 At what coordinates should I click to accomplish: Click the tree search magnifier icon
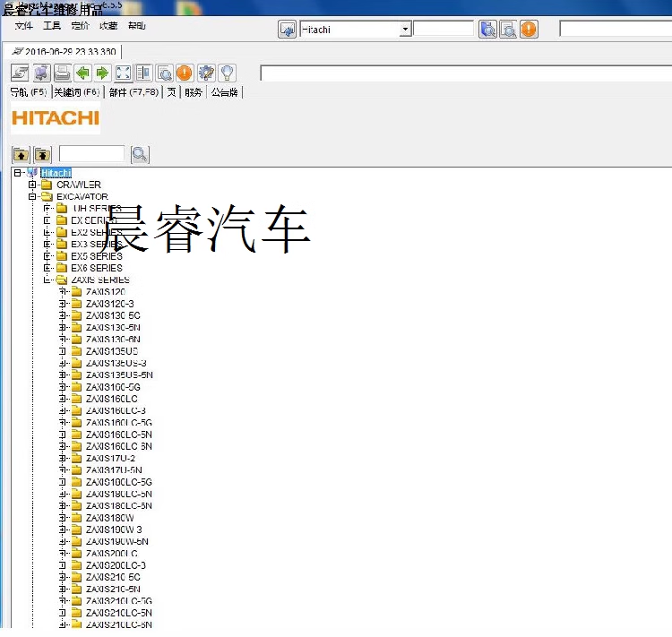click(x=140, y=154)
